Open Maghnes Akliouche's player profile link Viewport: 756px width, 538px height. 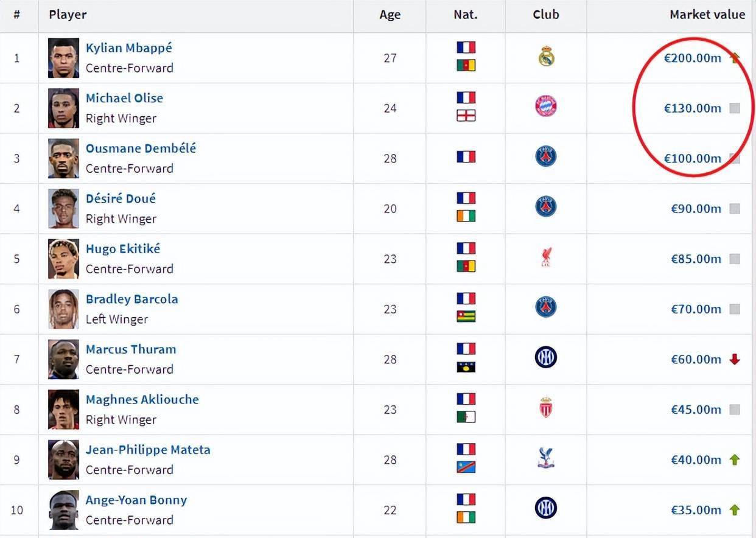pyautogui.click(x=142, y=399)
